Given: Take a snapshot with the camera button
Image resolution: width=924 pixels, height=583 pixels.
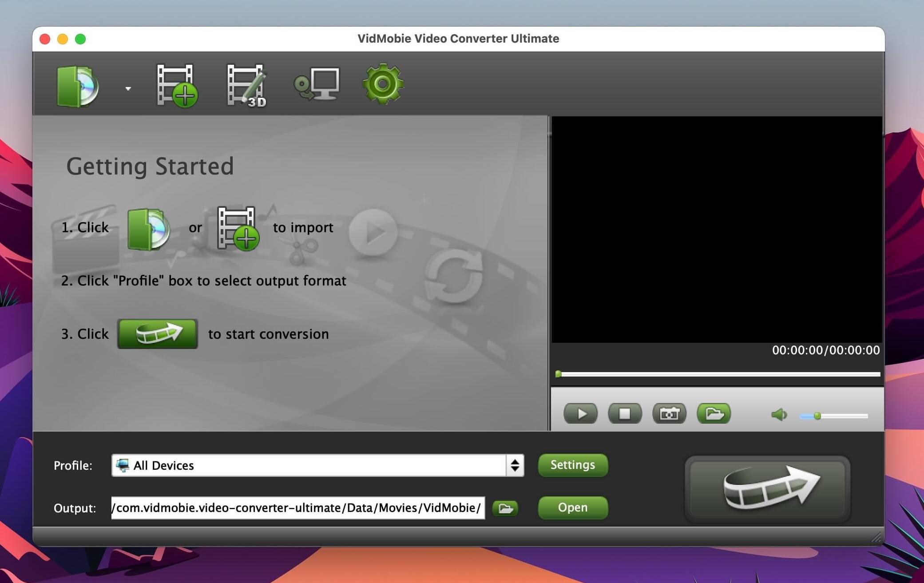Looking at the screenshot, I should [x=669, y=414].
